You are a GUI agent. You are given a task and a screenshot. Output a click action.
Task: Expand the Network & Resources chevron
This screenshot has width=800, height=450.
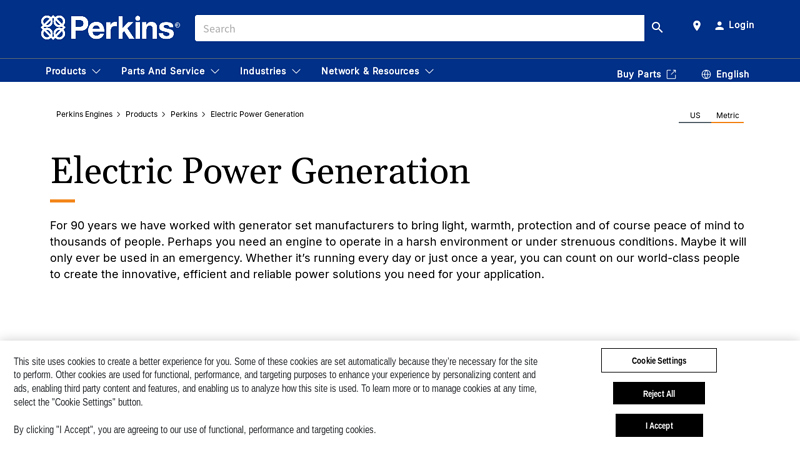click(429, 71)
